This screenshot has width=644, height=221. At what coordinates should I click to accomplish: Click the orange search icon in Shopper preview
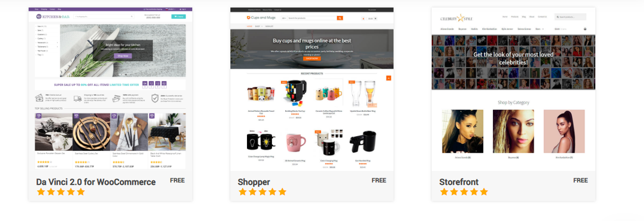click(x=340, y=18)
